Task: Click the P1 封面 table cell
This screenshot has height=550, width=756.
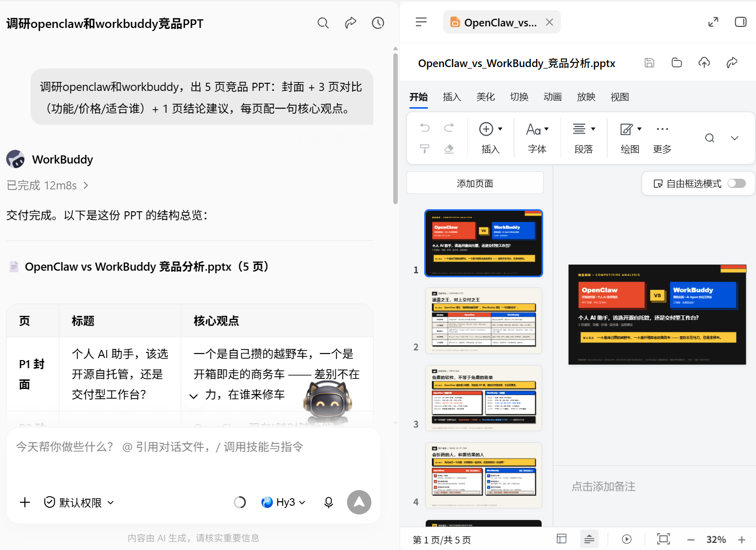Action: point(33,374)
